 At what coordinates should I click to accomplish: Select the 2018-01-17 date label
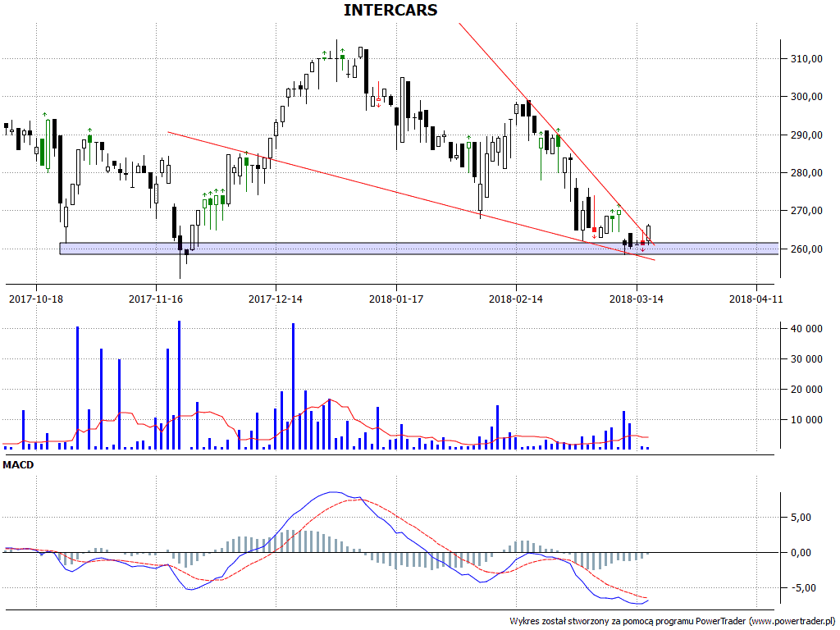click(x=396, y=299)
